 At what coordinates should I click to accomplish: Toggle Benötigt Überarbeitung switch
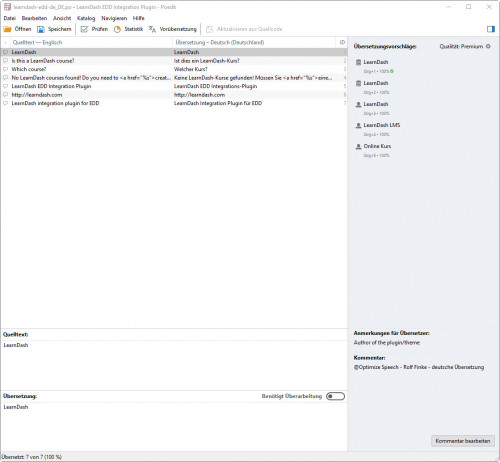click(335, 396)
